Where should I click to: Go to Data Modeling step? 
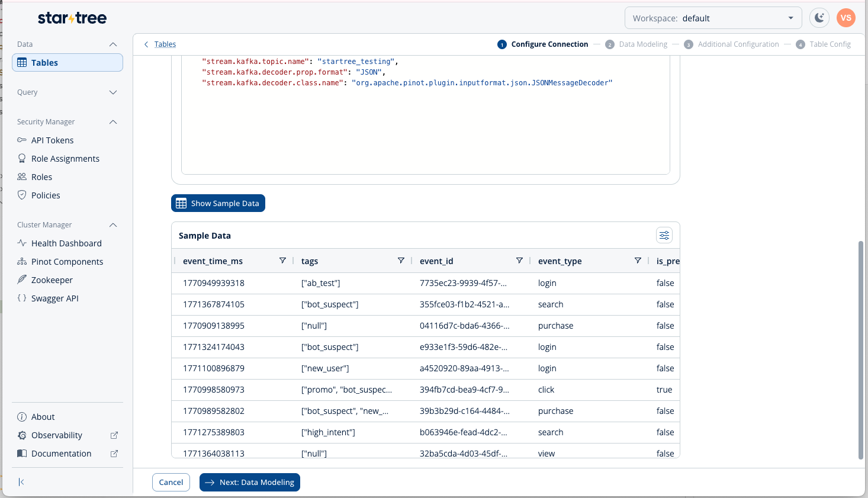point(642,44)
